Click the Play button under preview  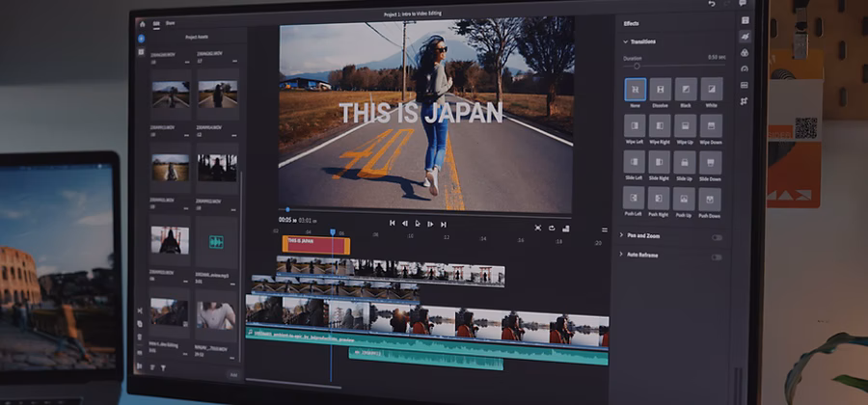coord(418,224)
